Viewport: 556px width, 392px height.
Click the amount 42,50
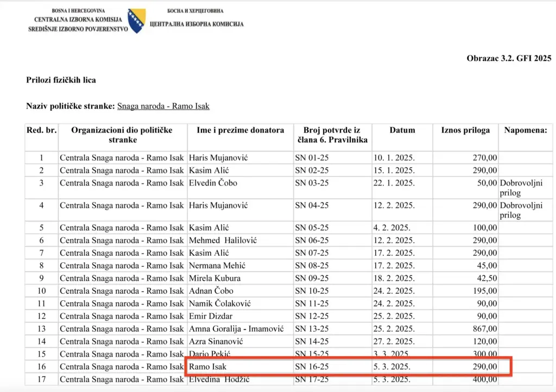pos(487,278)
